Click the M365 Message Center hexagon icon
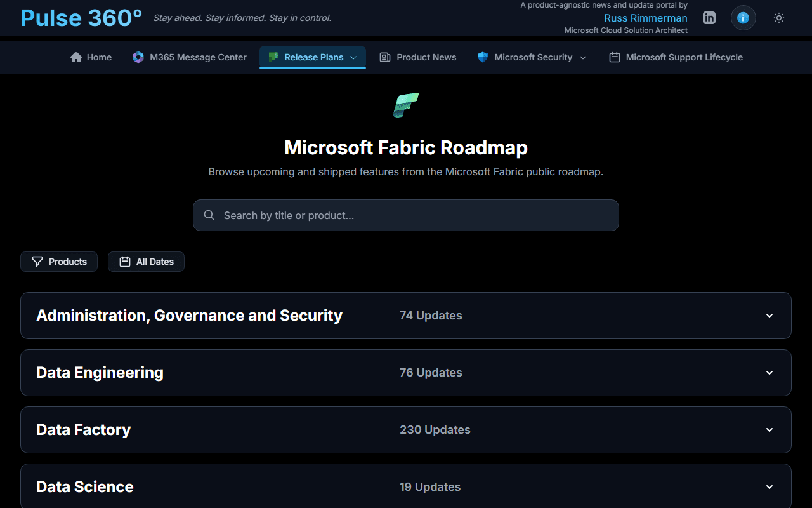 coord(138,57)
